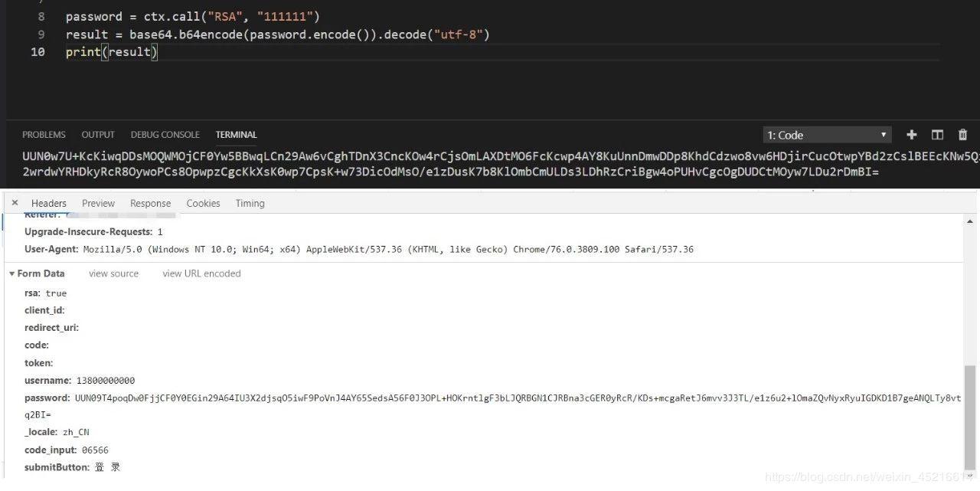Open the DEBUG CONSOLE panel
This screenshot has width=980, height=491.
click(x=165, y=134)
